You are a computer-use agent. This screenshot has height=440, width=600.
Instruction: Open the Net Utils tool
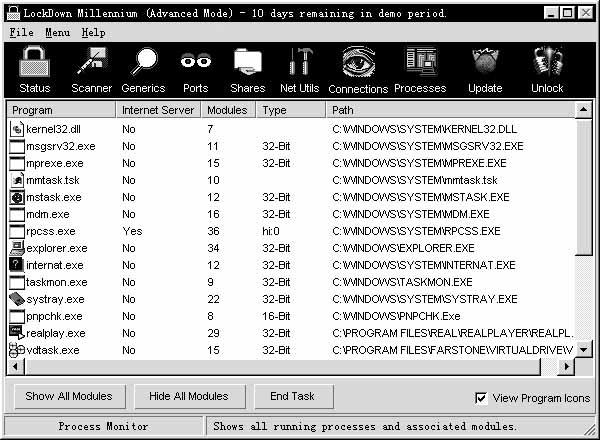299,70
